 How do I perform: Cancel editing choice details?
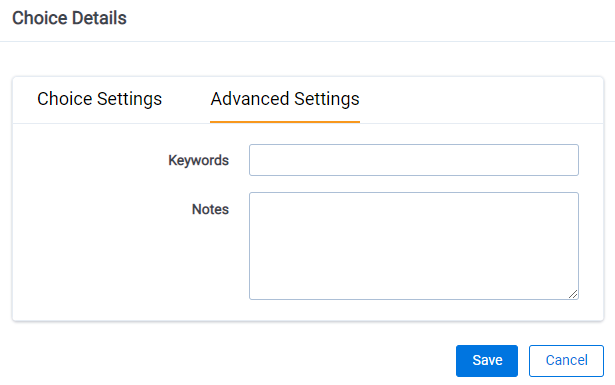coord(566,361)
